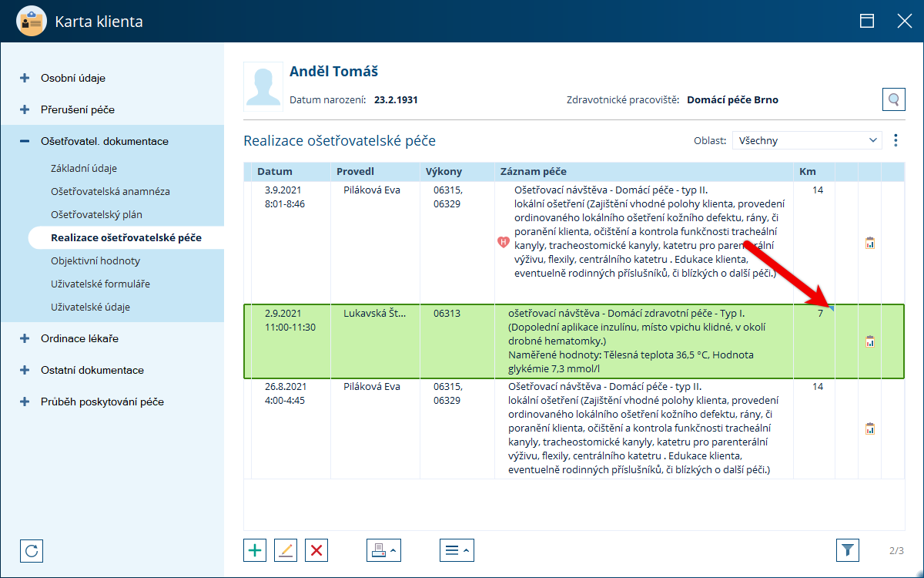Screen dimensions: 924x578
Task: Open Objektivní hodnoty subsection
Action: [x=95, y=260]
